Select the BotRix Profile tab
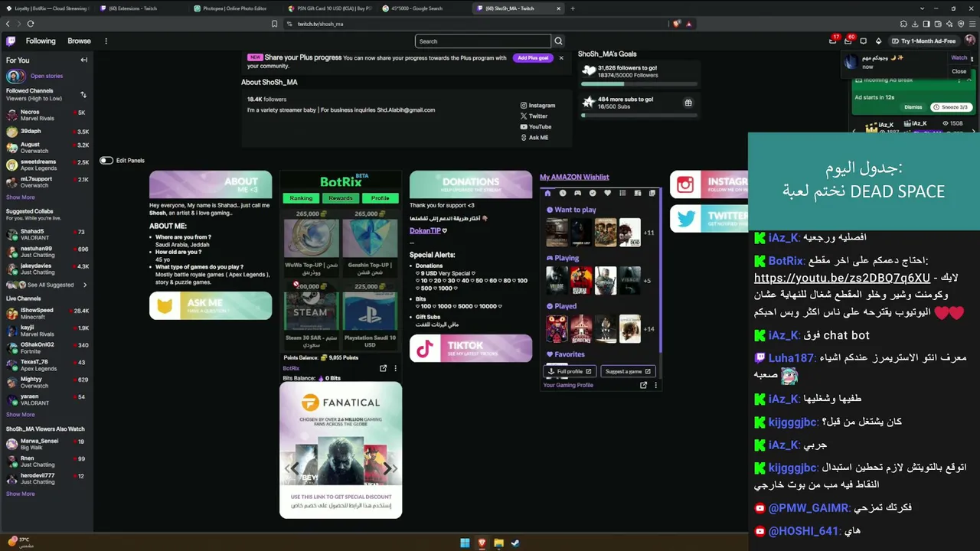 point(381,198)
